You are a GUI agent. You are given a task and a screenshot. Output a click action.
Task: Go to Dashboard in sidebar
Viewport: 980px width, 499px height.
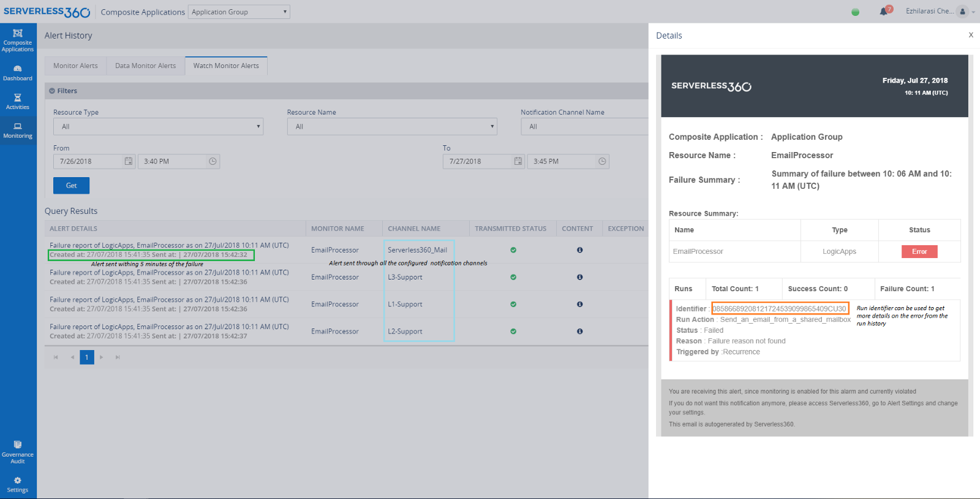(x=18, y=73)
